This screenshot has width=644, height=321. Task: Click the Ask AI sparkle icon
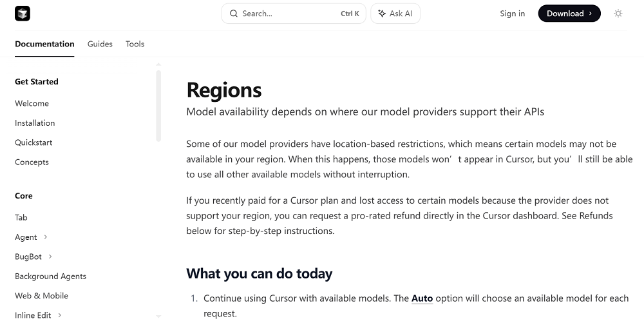click(x=382, y=14)
